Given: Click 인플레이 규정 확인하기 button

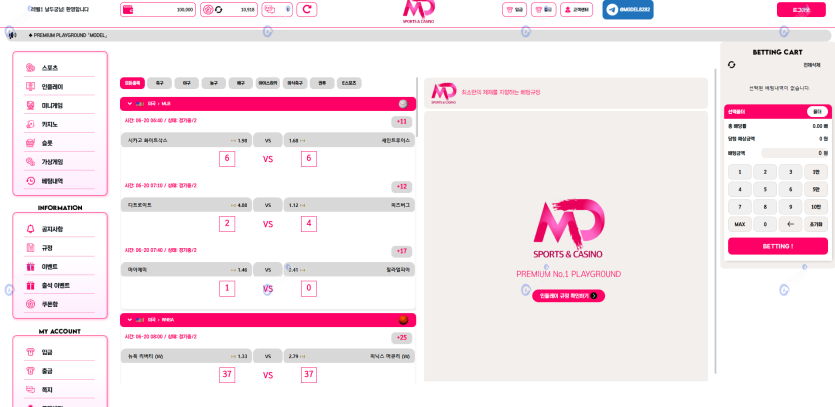Looking at the screenshot, I should click(x=568, y=296).
